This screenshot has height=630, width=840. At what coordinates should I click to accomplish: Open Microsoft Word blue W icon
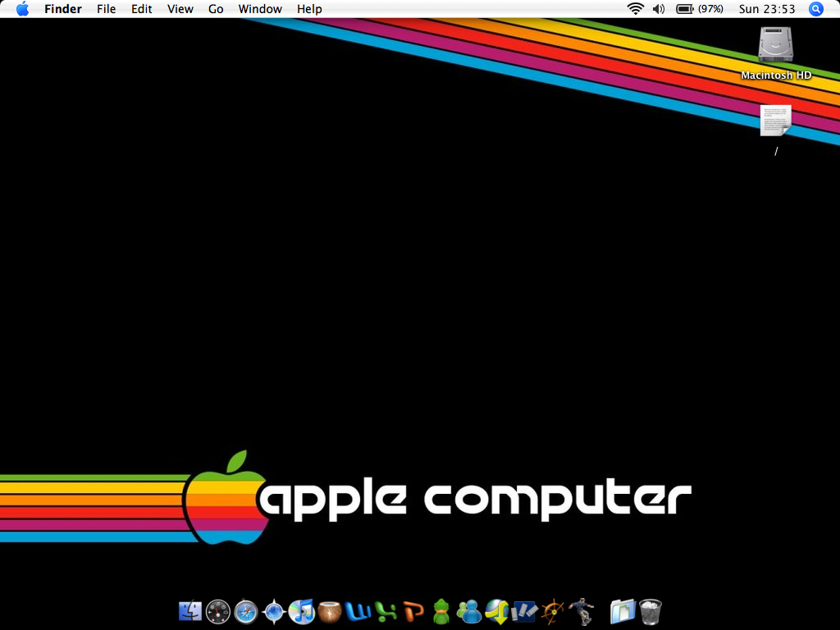pyautogui.click(x=358, y=611)
